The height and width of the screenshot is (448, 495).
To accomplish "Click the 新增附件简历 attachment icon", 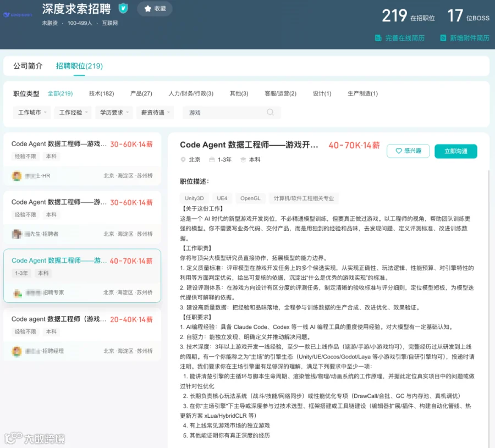I will point(443,38).
